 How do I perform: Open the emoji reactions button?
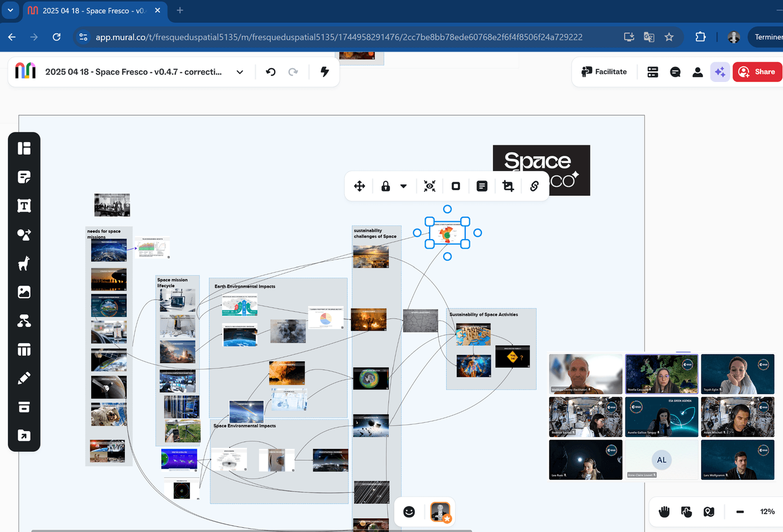(x=409, y=512)
